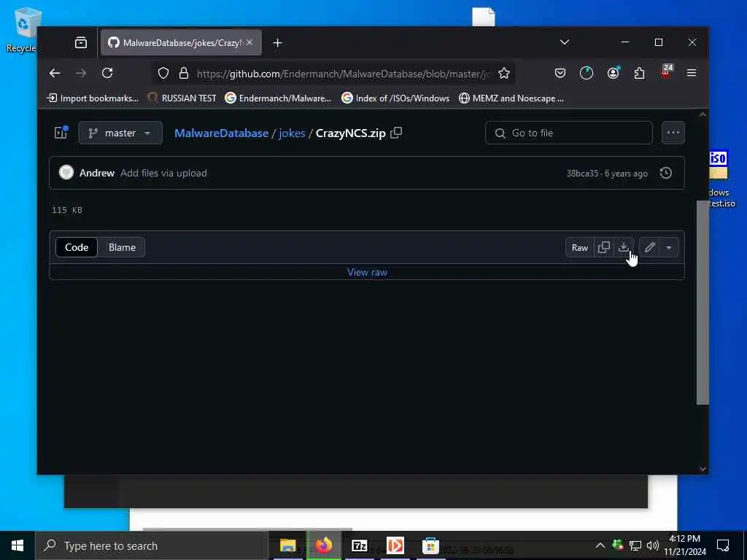Open the View raw link
The height and width of the screenshot is (560, 747).
coord(367,273)
